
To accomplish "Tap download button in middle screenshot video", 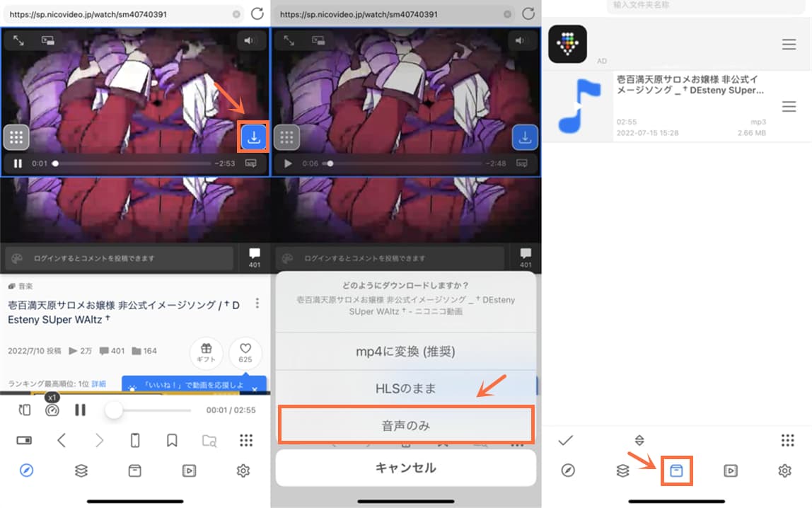I will (x=525, y=137).
